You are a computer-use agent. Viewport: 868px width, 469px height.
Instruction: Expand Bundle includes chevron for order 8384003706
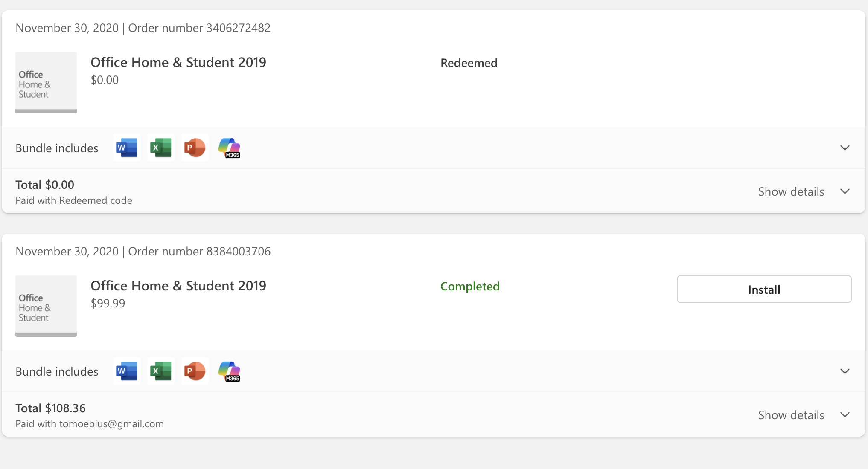(845, 371)
